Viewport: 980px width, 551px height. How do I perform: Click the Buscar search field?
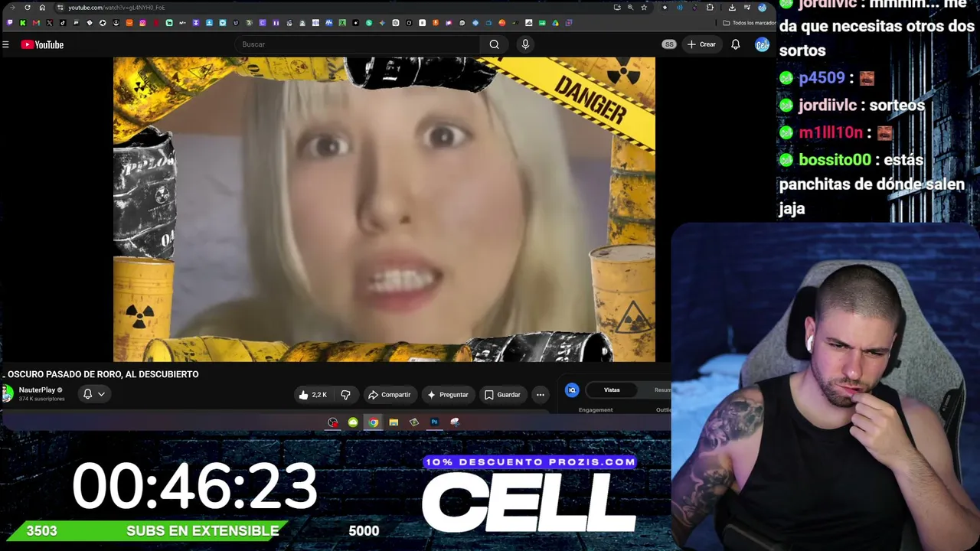pos(356,44)
